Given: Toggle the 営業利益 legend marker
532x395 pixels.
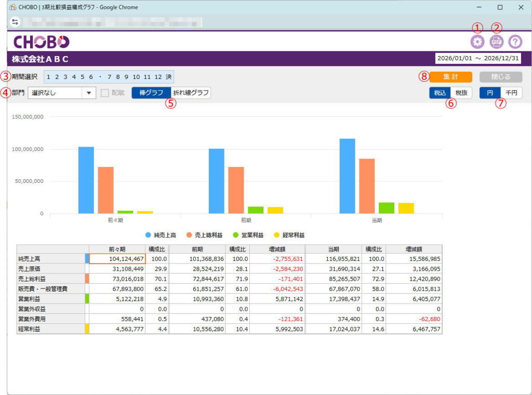Looking at the screenshot, I should [x=235, y=235].
